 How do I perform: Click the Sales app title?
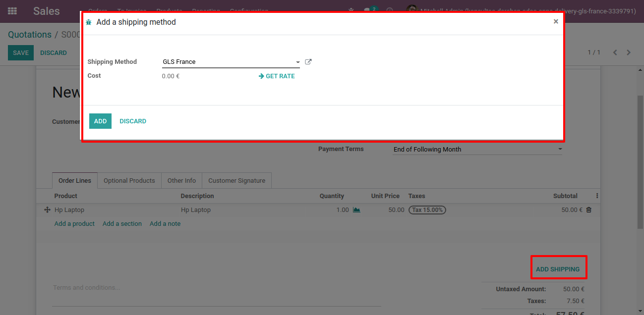tap(47, 11)
